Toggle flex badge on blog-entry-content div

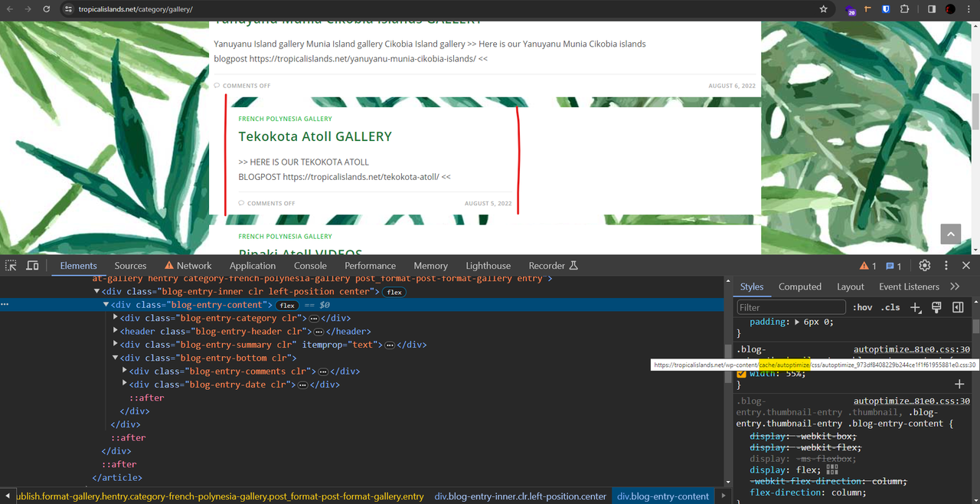pyautogui.click(x=288, y=305)
